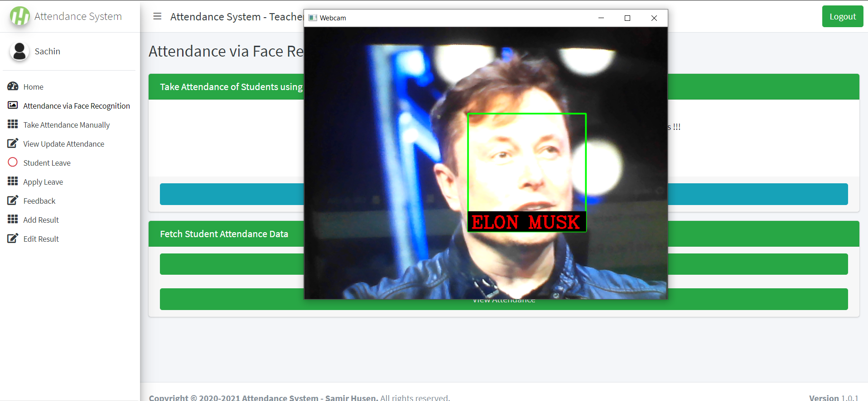
Task: Open Attendance via Face Recognition page
Action: [x=69, y=105]
